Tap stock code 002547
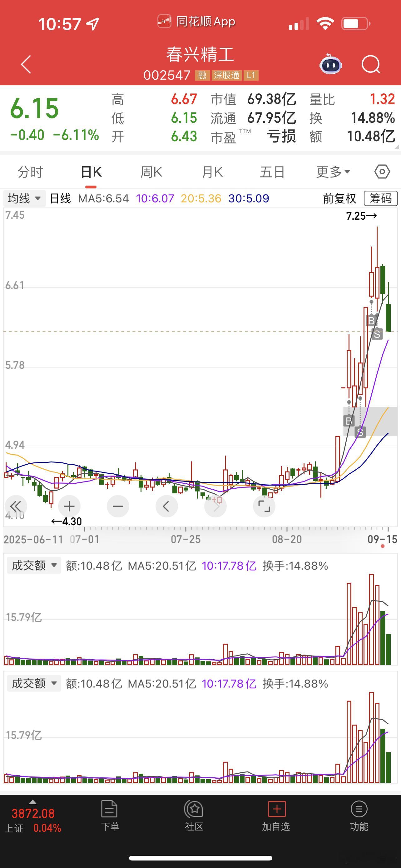This screenshot has width=401, height=868. 167,75
